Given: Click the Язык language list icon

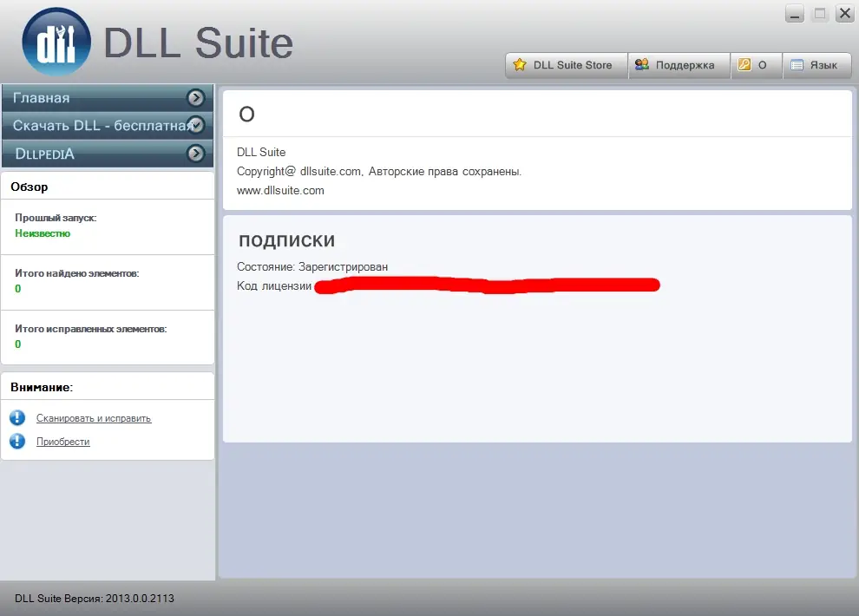Looking at the screenshot, I should point(797,65).
